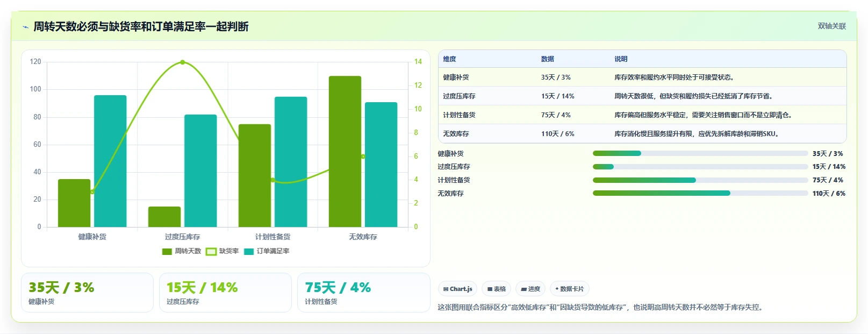
Task: Click the 表格 tag icon
Action: tap(490, 289)
